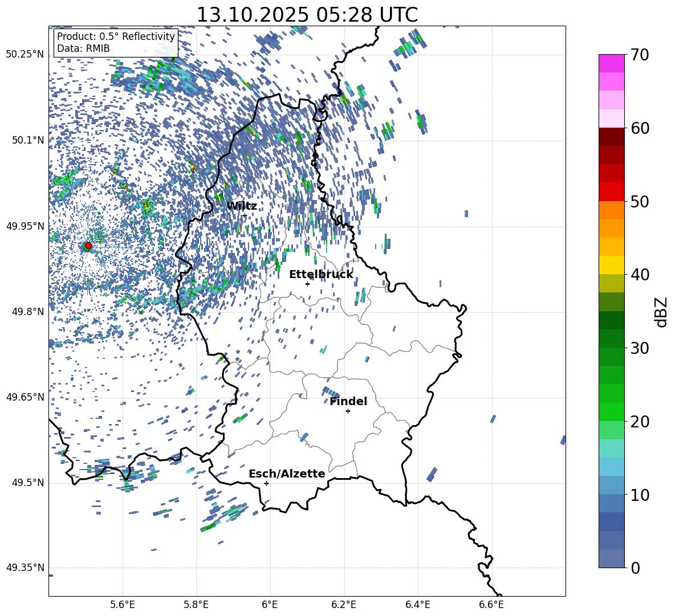Click the yellow colorbar segment above 40
675x616 pixels.
[x=612, y=265]
